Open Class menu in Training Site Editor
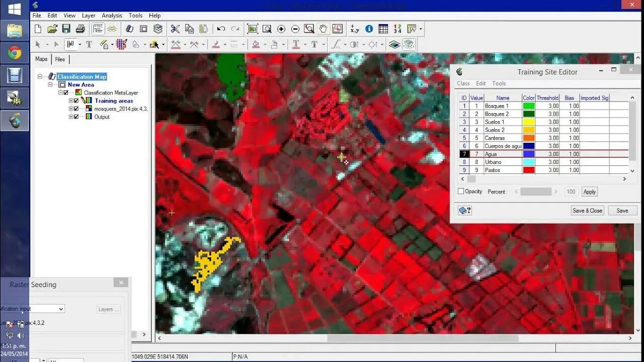Image resolution: width=644 pixels, height=362 pixels. (463, 83)
